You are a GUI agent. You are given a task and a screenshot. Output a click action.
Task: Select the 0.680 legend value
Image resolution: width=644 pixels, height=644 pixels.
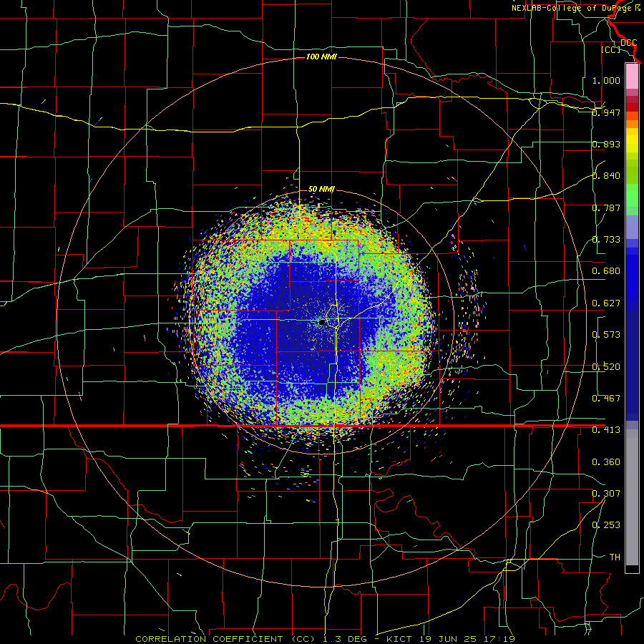pyautogui.click(x=606, y=271)
